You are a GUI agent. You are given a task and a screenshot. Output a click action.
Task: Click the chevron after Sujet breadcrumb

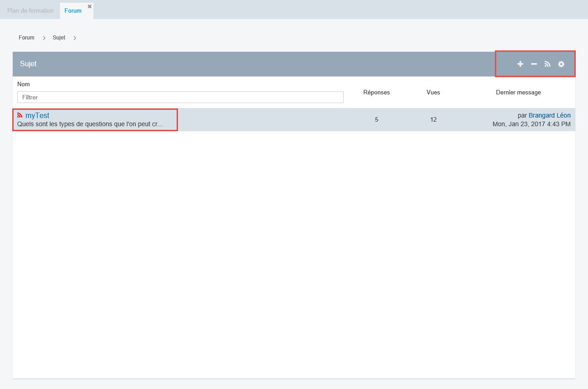click(x=74, y=38)
